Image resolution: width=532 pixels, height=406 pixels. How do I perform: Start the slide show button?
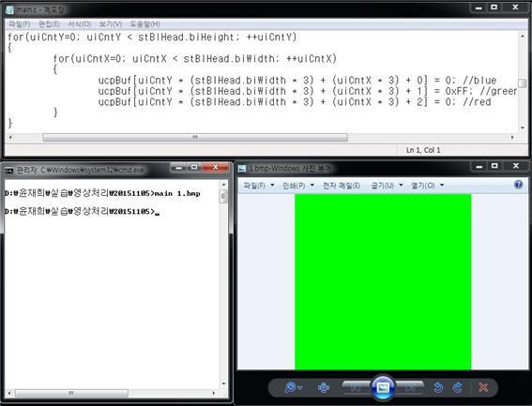pos(383,387)
